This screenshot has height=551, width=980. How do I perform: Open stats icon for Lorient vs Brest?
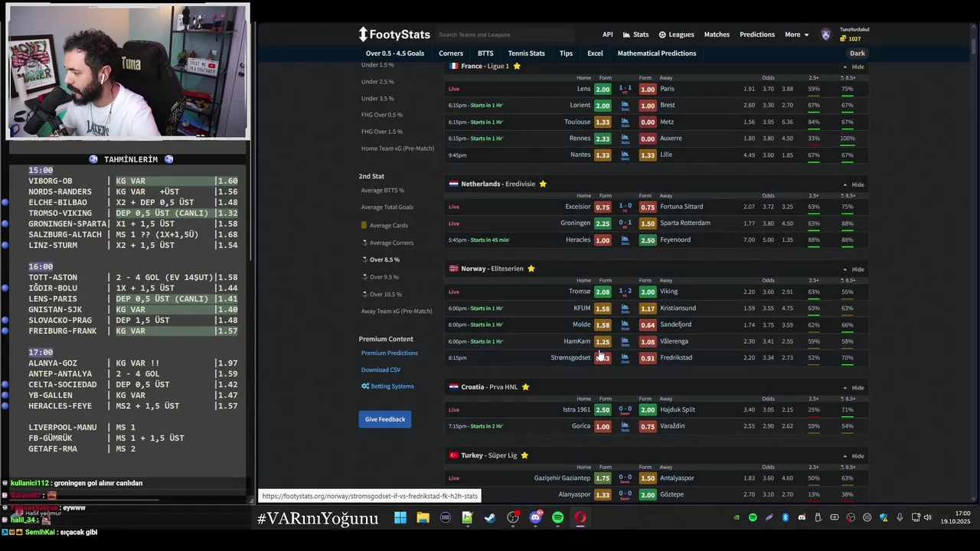pyautogui.click(x=625, y=106)
